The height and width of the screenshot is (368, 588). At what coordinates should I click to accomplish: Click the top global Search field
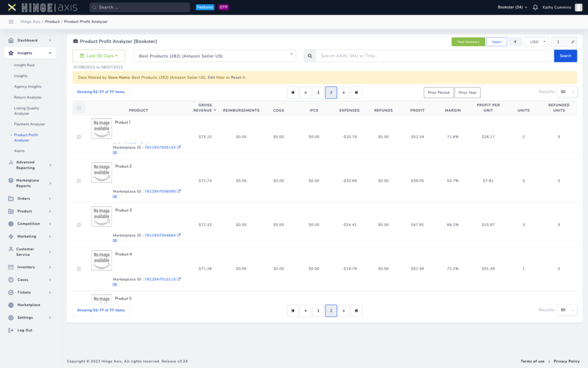click(x=140, y=7)
